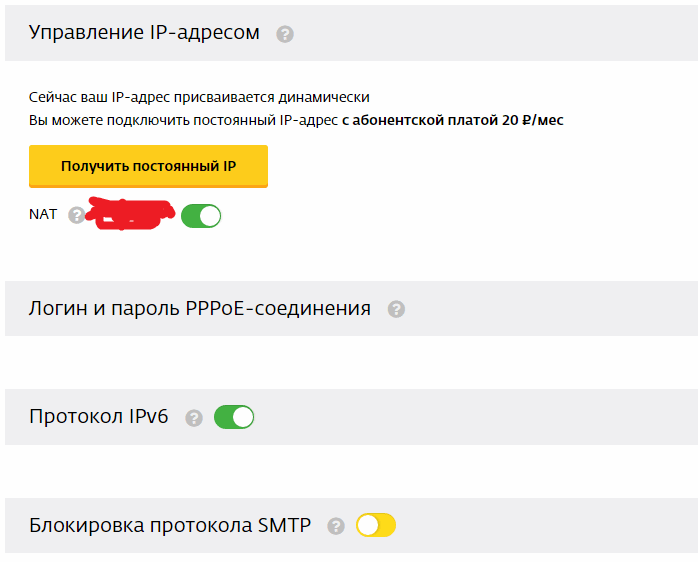Open the NAT help question mark
Image resolution: width=698 pixels, height=562 pixels.
pyautogui.click(x=76, y=215)
